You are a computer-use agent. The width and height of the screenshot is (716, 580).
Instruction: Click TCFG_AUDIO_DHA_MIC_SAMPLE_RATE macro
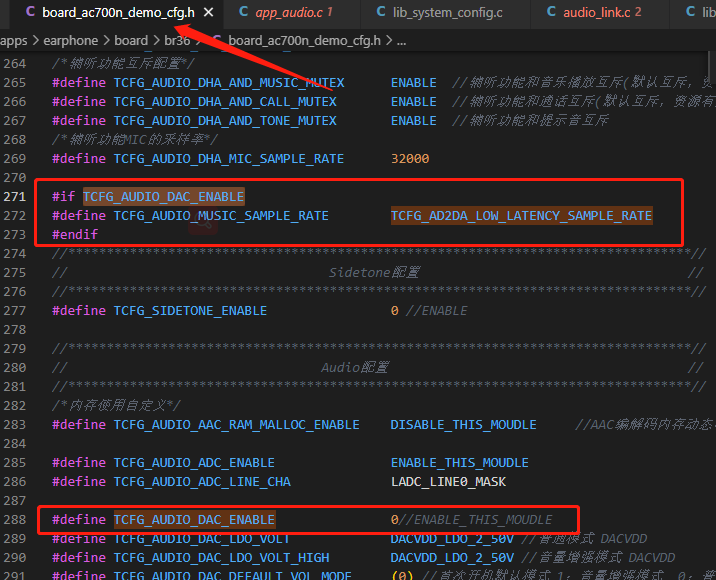229,158
